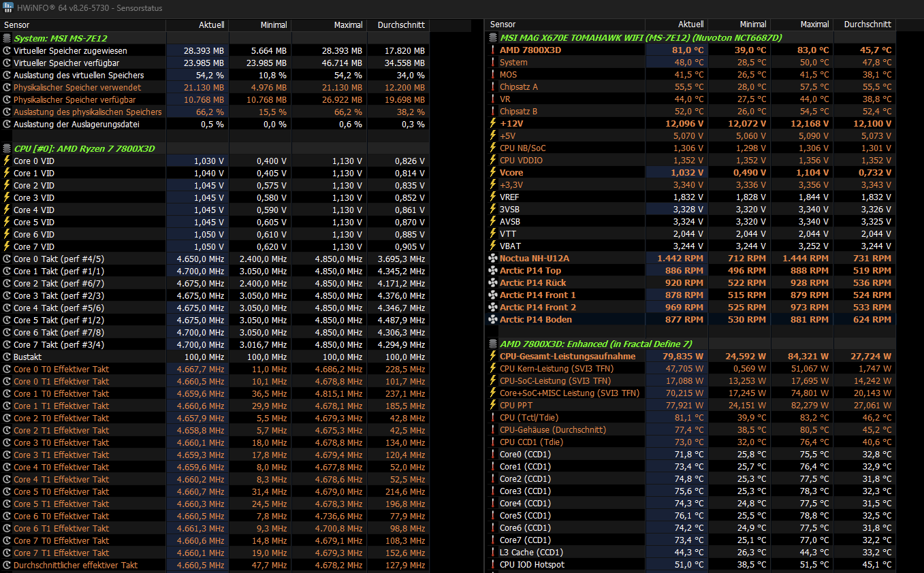Select the CPU Kern-Leistung (SVI3 TFN) row
Screen dimensions: 924x573
(691, 369)
